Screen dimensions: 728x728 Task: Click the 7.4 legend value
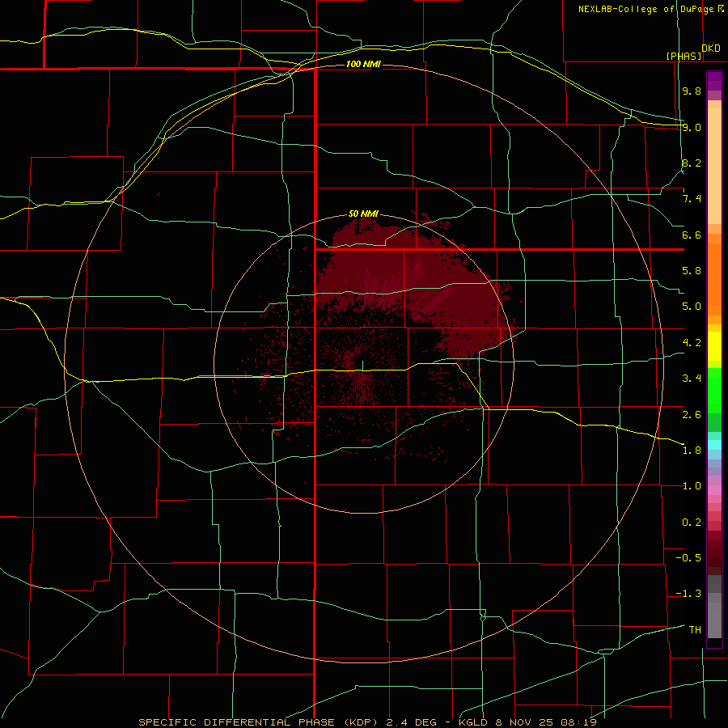(x=692, y=199)
